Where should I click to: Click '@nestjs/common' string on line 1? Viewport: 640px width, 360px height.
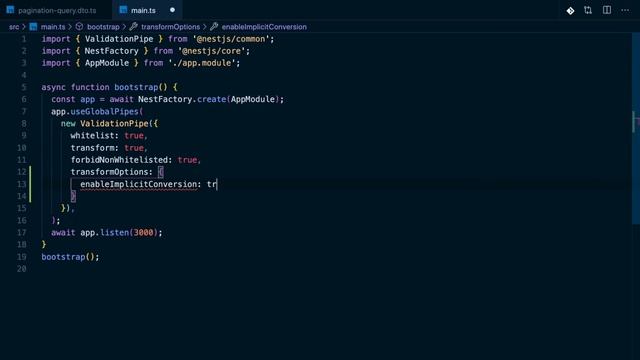coord(231,39)
